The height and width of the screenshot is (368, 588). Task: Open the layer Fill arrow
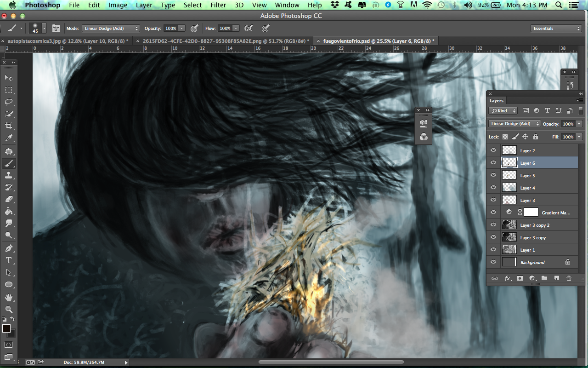579,137
